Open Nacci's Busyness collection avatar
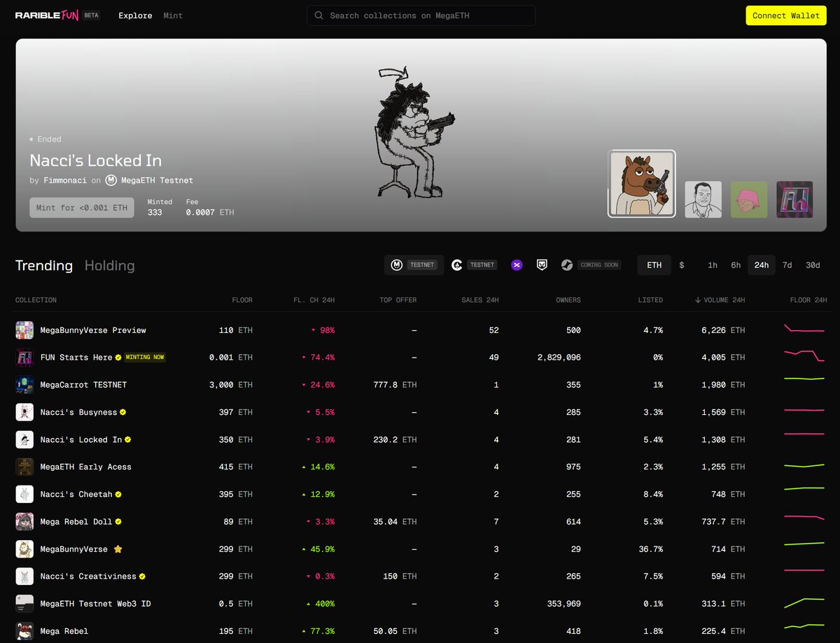 click(x=24, y=412)
